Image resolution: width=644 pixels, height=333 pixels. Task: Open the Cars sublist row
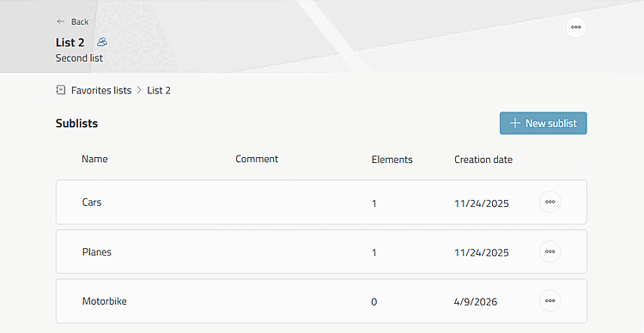pos(321,202)
